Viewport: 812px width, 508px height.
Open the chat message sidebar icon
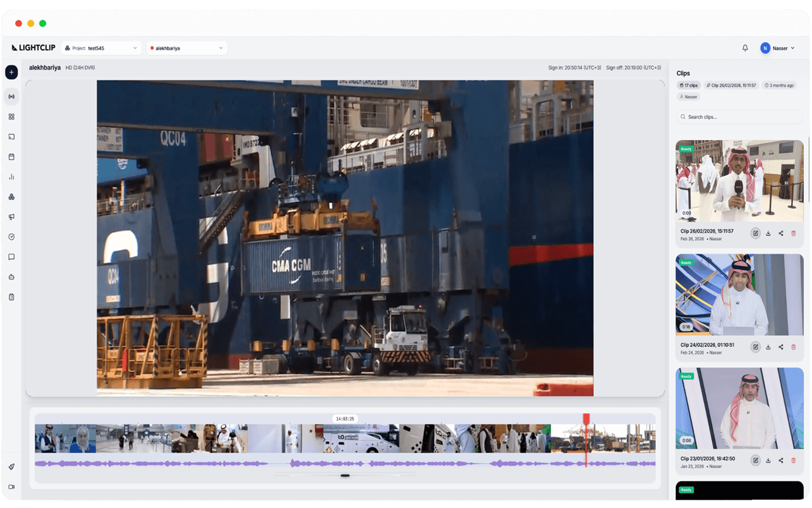11,257
